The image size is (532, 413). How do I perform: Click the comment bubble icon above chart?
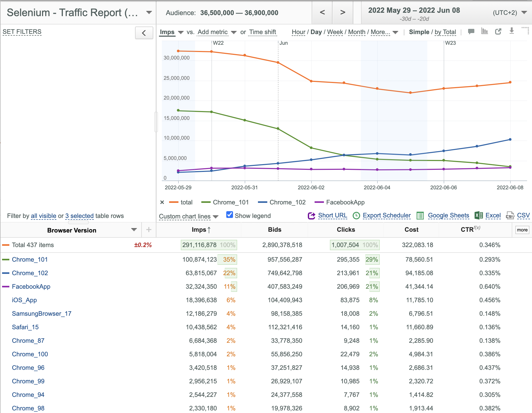(x=471, y=32)
